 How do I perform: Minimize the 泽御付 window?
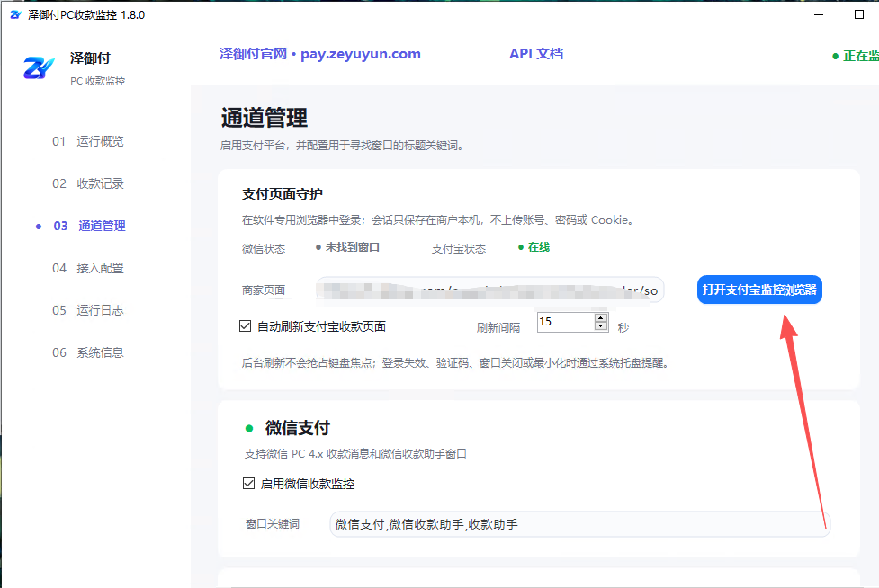pyautogui.click(x=819, y=14)
